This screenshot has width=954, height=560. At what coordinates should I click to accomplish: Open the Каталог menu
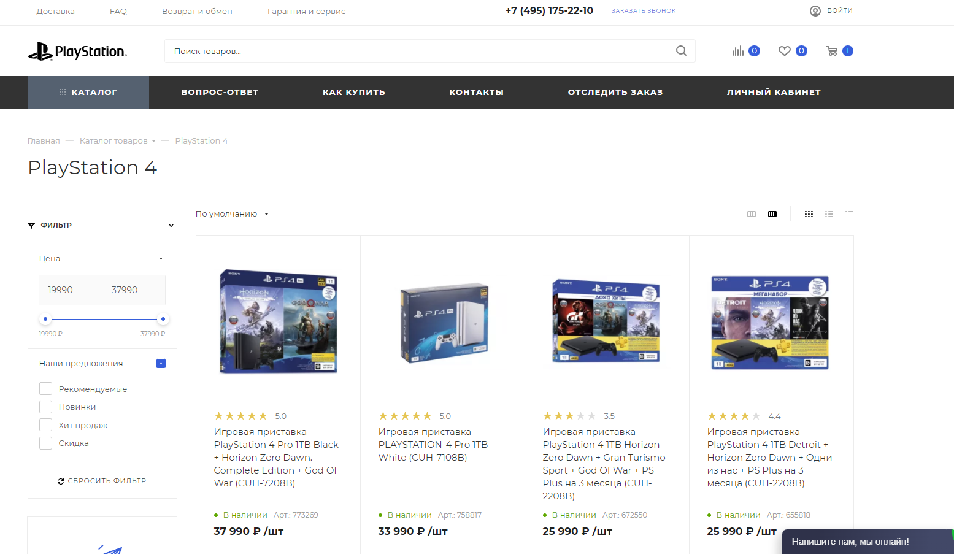(x=88, y=92)
